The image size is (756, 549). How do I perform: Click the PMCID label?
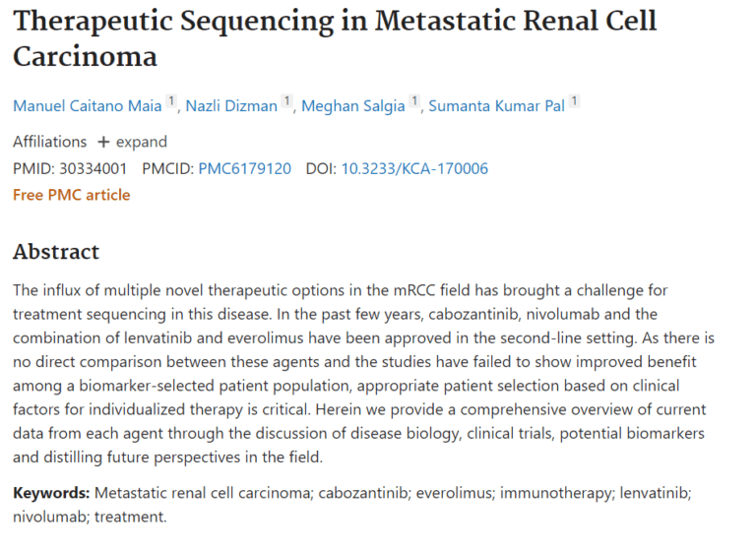(x=167, y=168)
